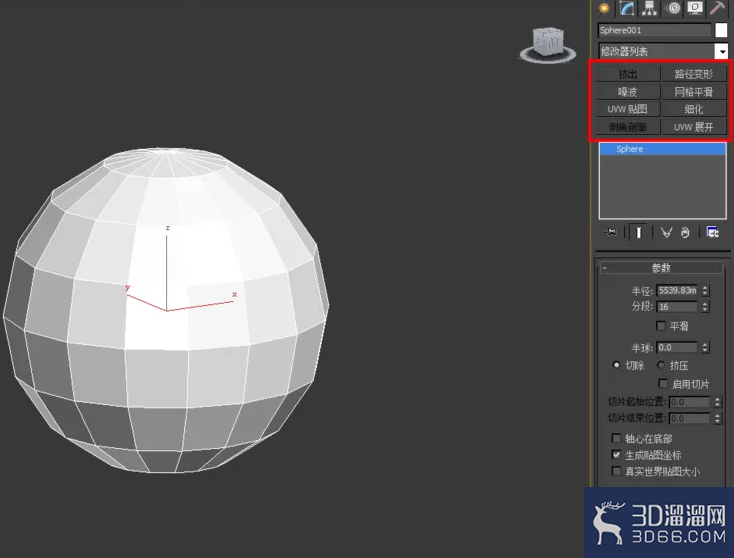Click the 分段 value field
Image resolution: width=734 pixels, height=558 pixels.
point(677,307)
